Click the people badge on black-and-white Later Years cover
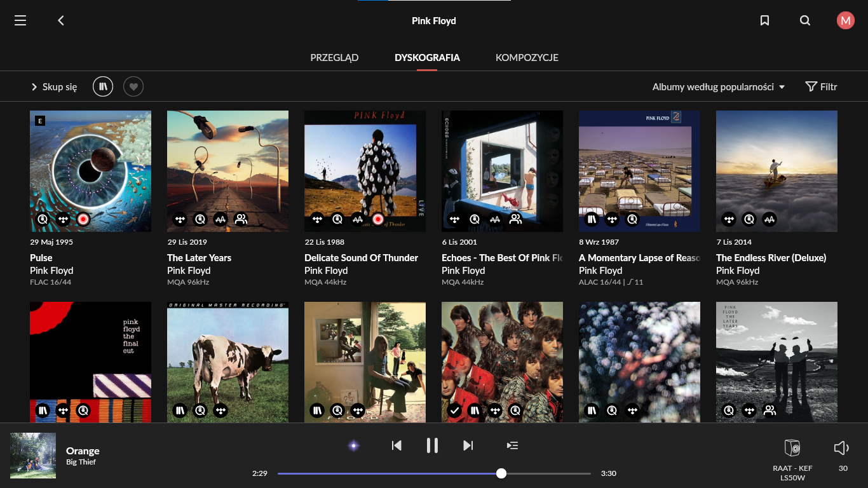 [x=770, y=410]
